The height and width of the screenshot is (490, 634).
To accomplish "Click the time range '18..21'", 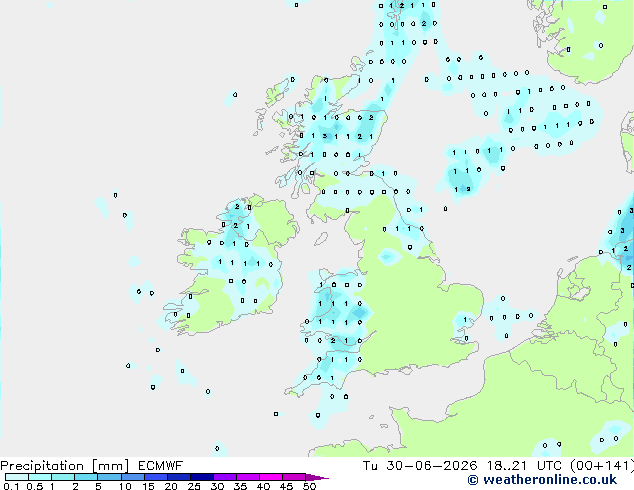I will 507,466.
